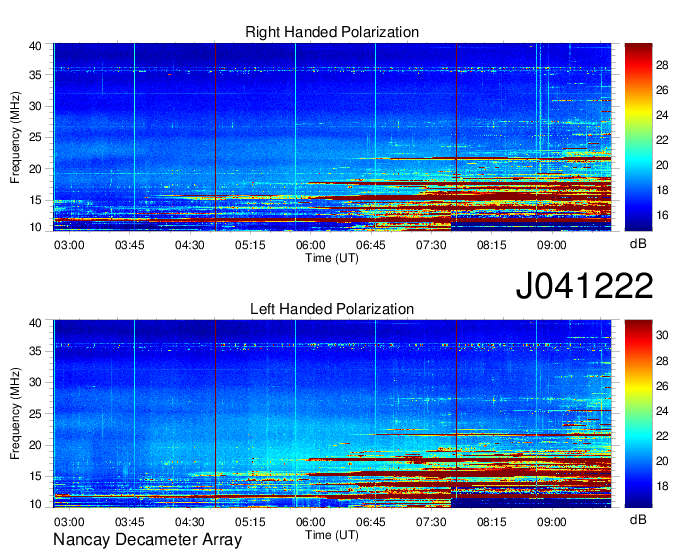Click the "08:15" time tick on Right Handed plot
The width and height of the screenshot is (680, 552).
tap(492, 245)
